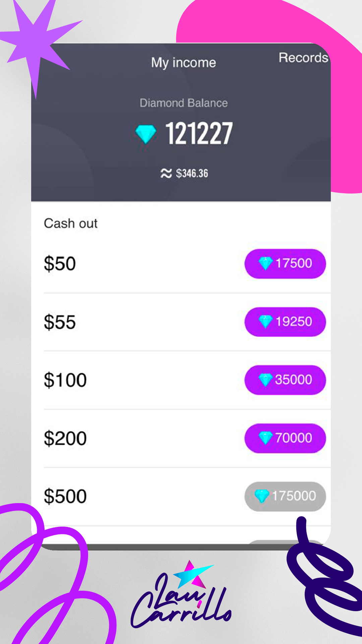Image resolution: width=362 pixels, height=644 pixels.
Task: Select the $500 cash out amount
Action: pos(65,496)
